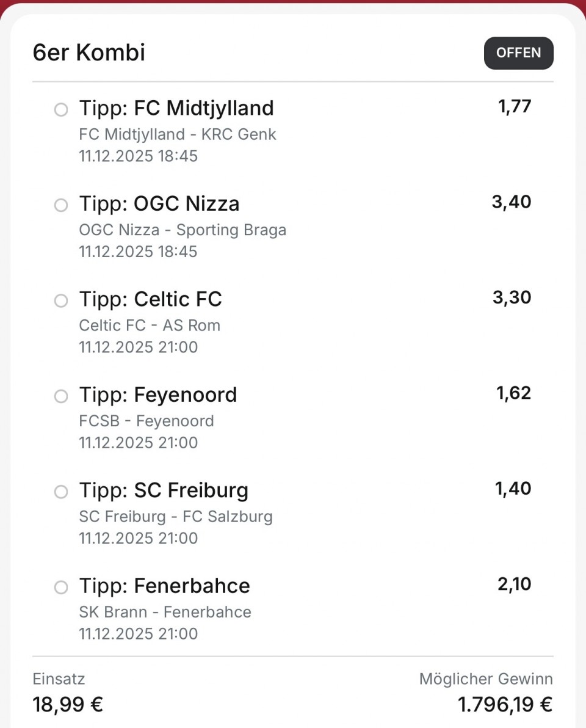Select the status circle next to Tipp: Celtic FC
This screenshot has width=586, height=728.
click(x=61, y=300)
